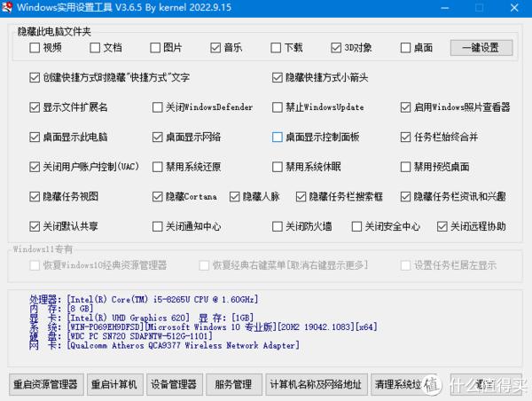Enable 关闭WindowsDefender checkbox
Image resolution: width=532 pixels, height=401 pixels.
158,107
